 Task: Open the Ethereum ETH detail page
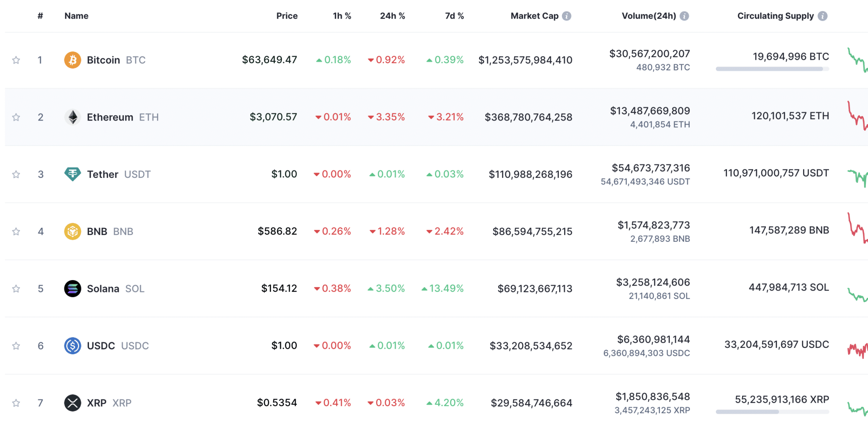tap(123, 117)
